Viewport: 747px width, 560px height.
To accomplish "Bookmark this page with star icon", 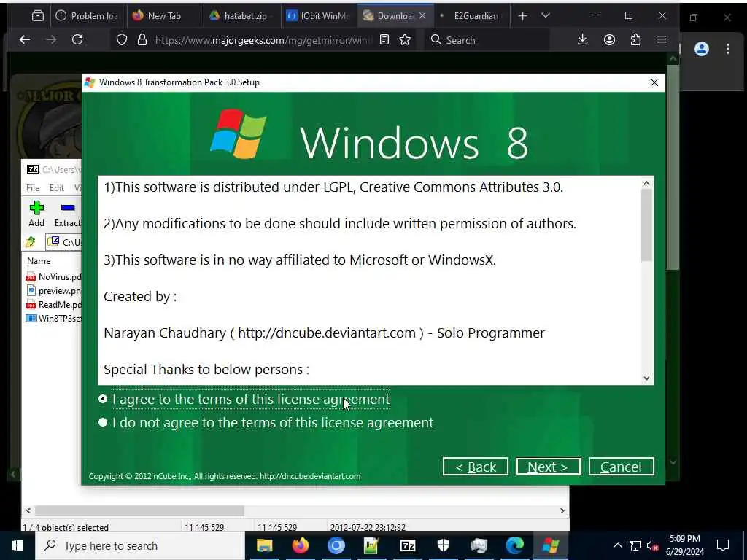I will 405,40.
